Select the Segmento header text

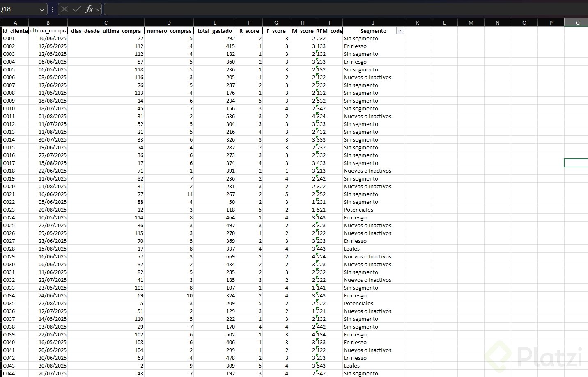click(x=373, y=31)
